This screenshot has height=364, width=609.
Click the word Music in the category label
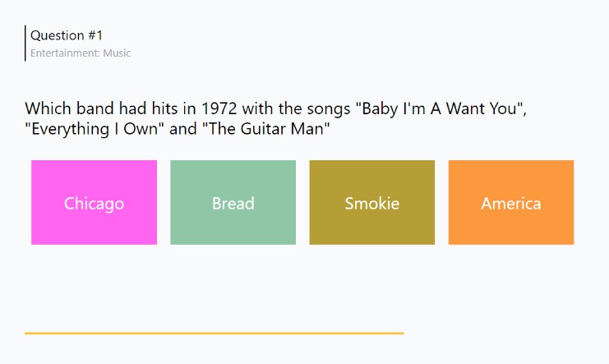pos(117,53)
